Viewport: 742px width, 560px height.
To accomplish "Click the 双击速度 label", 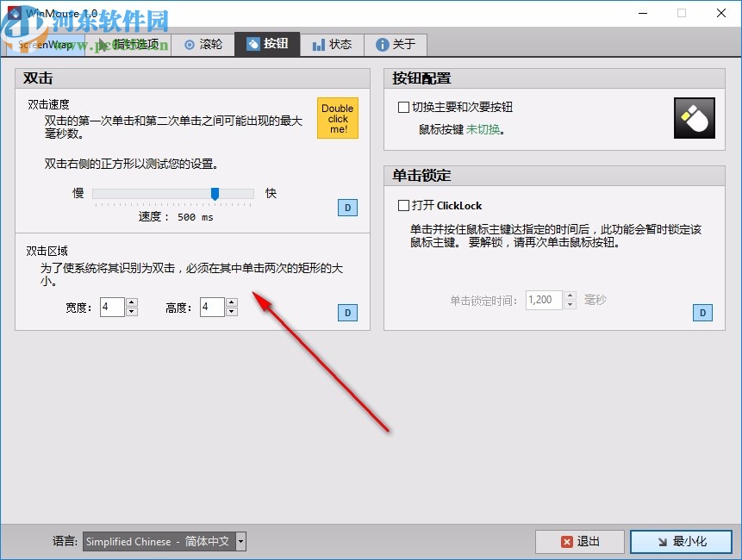I will [x=48, y=104].
